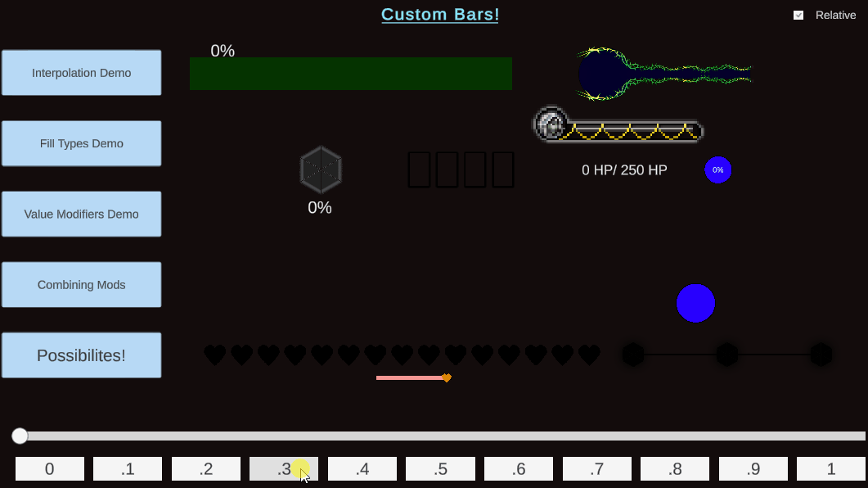This screenshot has height=488, width=868.
Task: Set value to .6 button
Action: pos(519,468)
